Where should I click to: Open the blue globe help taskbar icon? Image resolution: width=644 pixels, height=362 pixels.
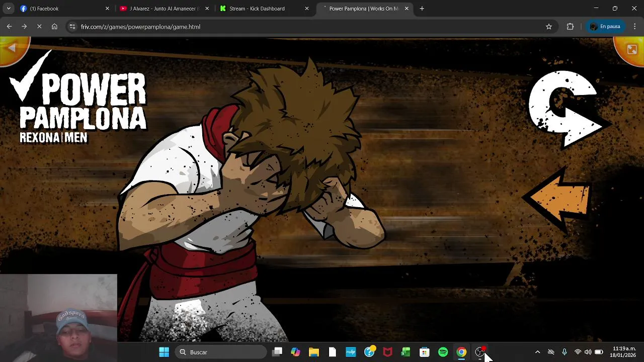click(369, 352)
